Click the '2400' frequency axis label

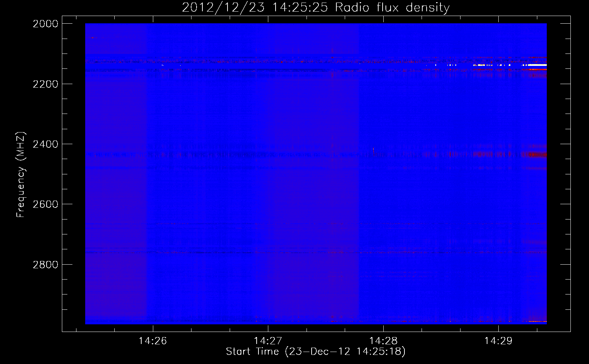click(46, 144)
